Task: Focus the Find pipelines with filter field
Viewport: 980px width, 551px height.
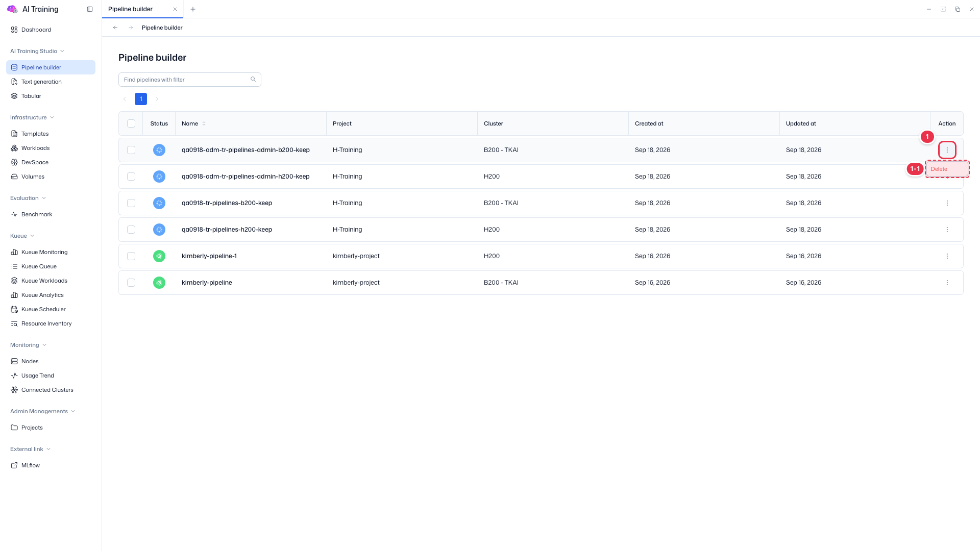Action: tap(190, 80)
